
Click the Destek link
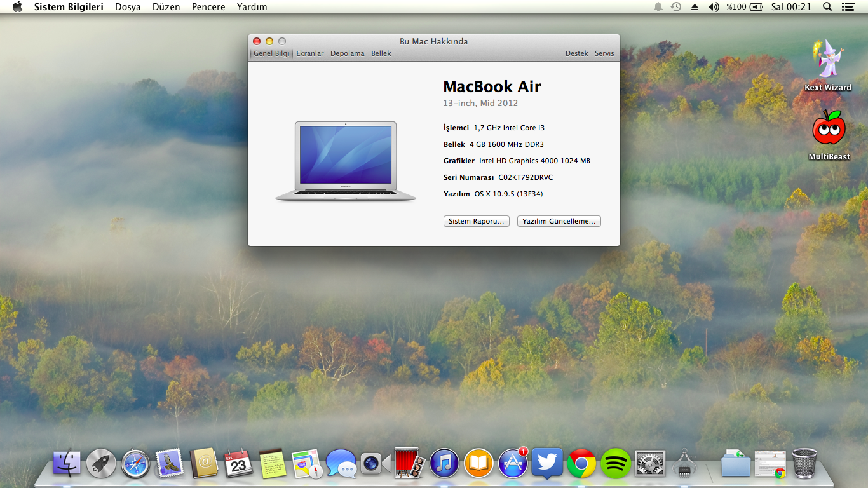(x=577, y=53)
